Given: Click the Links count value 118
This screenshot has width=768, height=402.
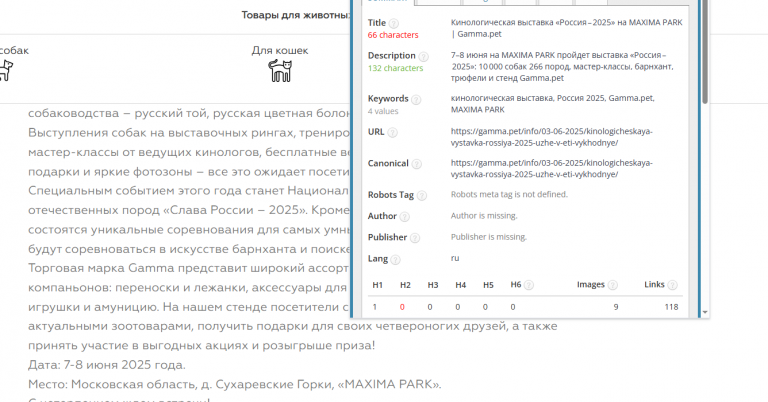Looking at the screenshot, I should 672,307.
